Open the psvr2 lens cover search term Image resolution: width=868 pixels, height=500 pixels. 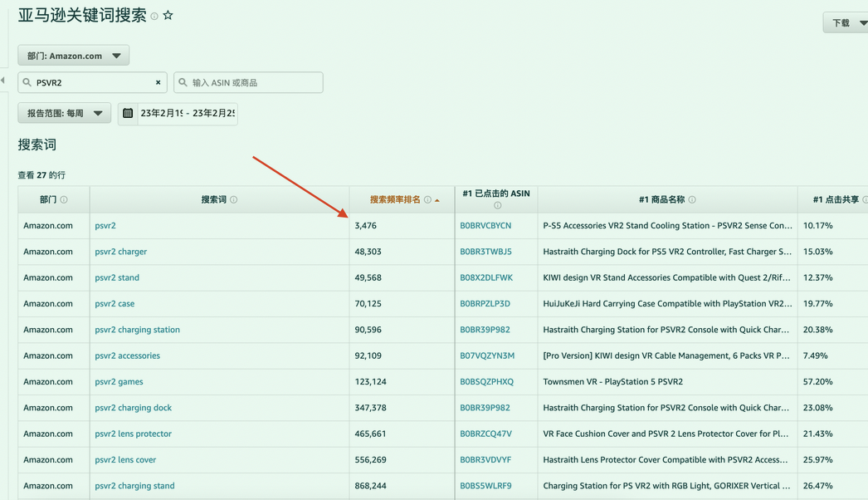click(x=125, y=460)
